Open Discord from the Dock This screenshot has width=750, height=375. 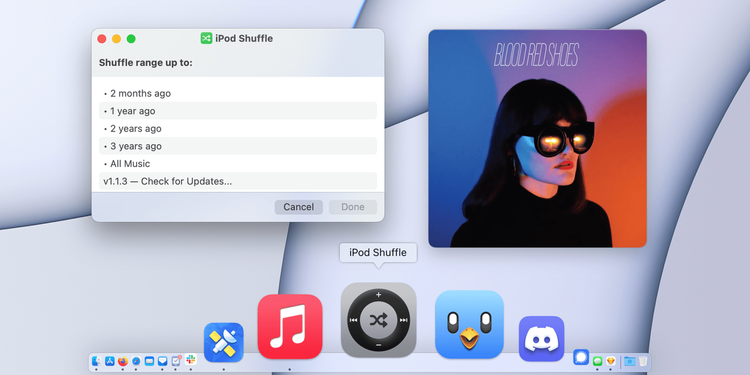(x=541, y=339)
